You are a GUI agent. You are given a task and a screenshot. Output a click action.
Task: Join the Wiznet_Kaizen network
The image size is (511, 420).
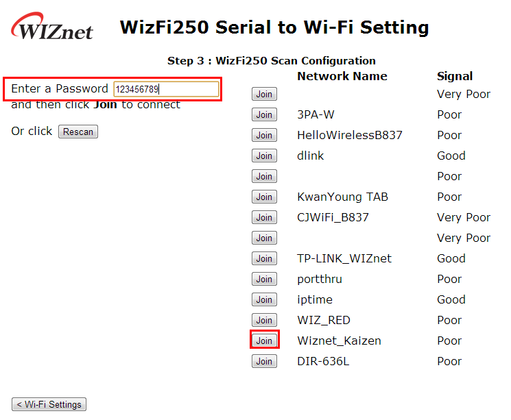click(264, 341)
